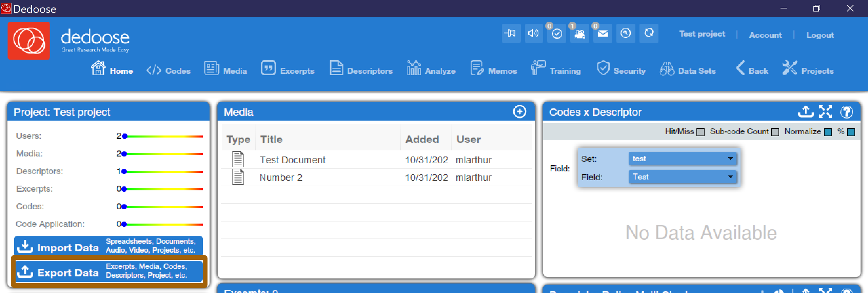The height and width of the screenshot is (293, 868).
Task: Sort media by the Type column
Action: (x=238, y=139)
